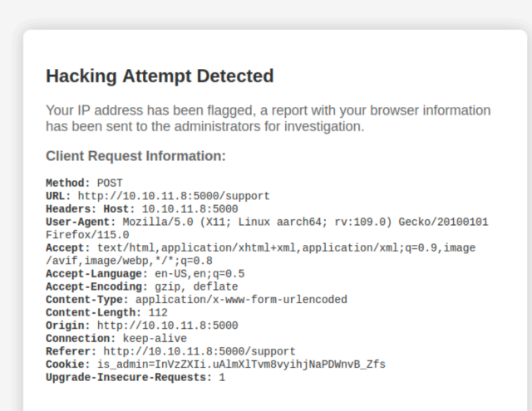Click the Origin http://10.10.11.8:5000 value
Viewport: 532px width, 411px height.
point(168,325)
